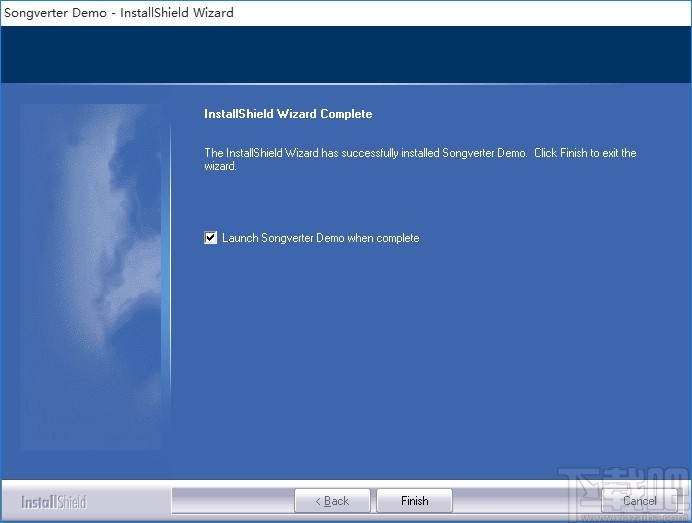
Task: Uncheck Launch Songverter Demo when complete
Action: click(211, 238)
